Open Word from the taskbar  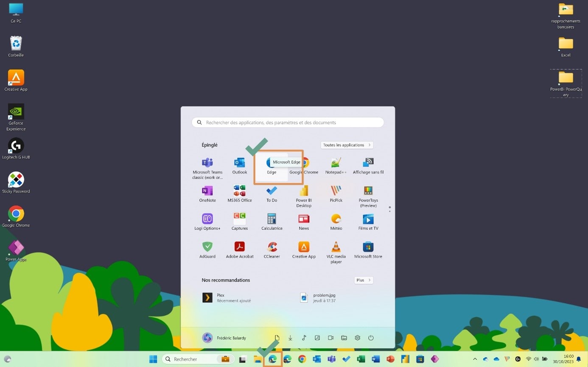coord(375,359)
